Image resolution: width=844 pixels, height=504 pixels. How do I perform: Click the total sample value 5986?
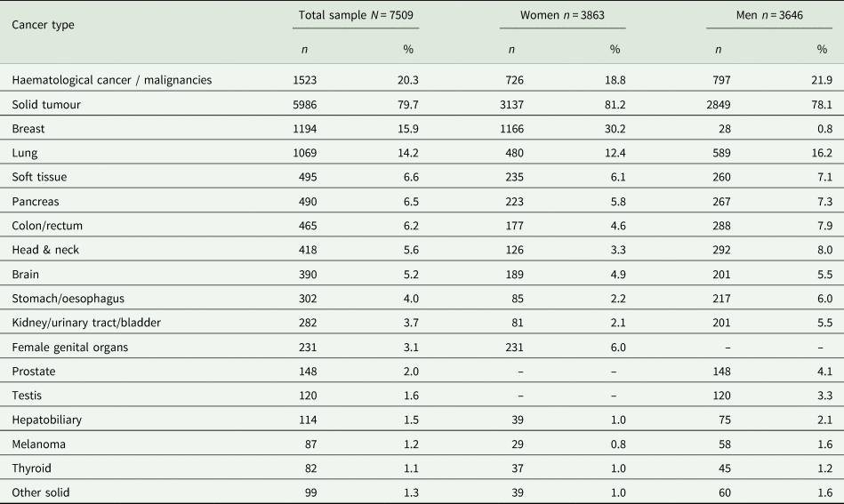[x=305, y=105]
